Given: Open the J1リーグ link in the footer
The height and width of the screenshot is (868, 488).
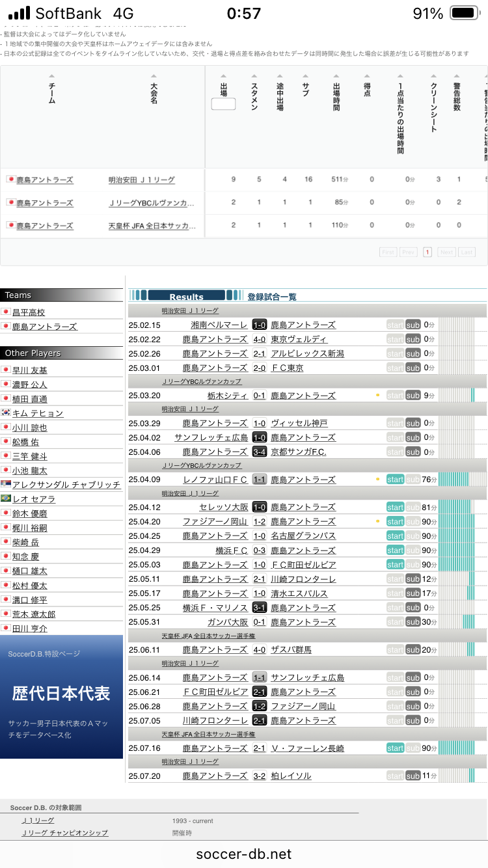Looking at the screenshot, I should point(38,821).
